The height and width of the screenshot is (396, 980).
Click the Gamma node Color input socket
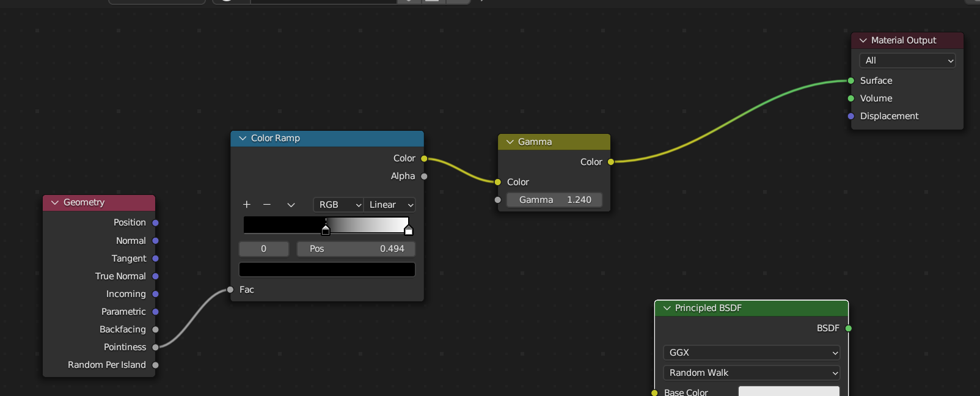point(498,182)
